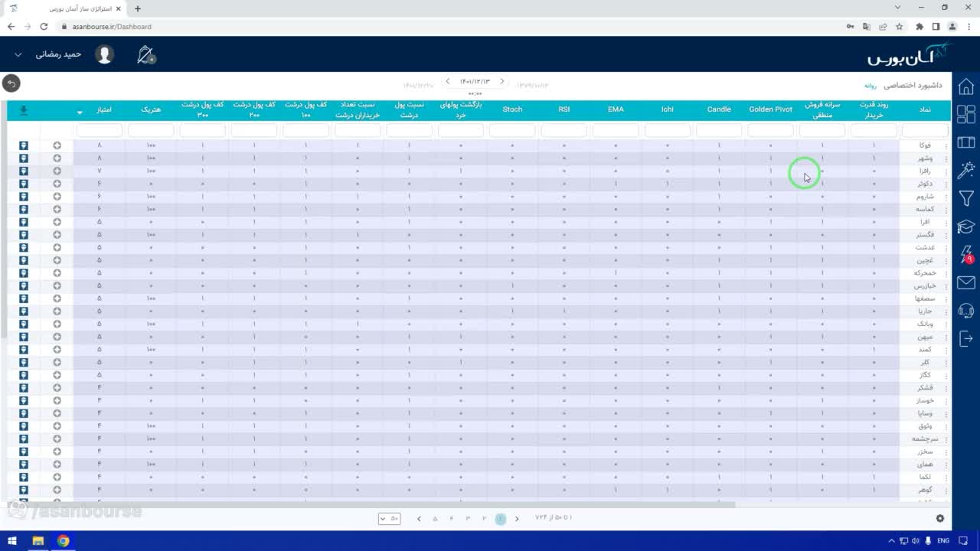The height and width of the screenshot is (551, 980).
Task: Click the date field ۱۴۰۱/۱۲/۱۳
Action: pos(475,82)
